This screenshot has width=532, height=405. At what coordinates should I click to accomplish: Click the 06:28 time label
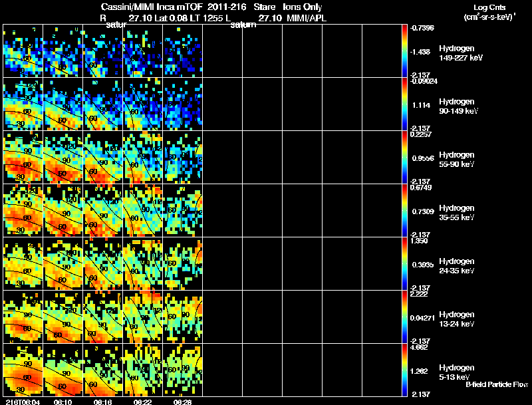(182, 402)
